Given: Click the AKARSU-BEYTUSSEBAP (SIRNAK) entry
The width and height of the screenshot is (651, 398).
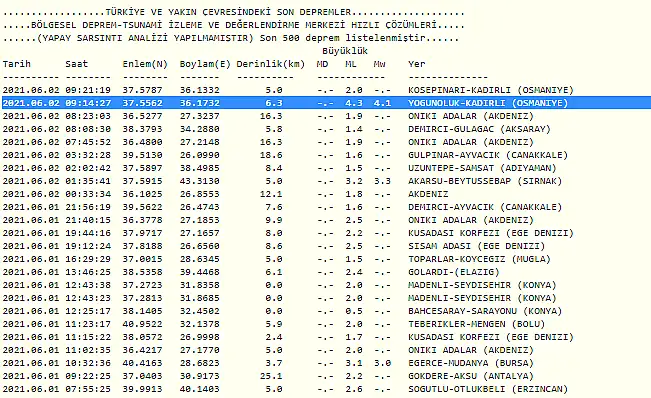Looking at the screenshot, I should [x=485, y=181].
